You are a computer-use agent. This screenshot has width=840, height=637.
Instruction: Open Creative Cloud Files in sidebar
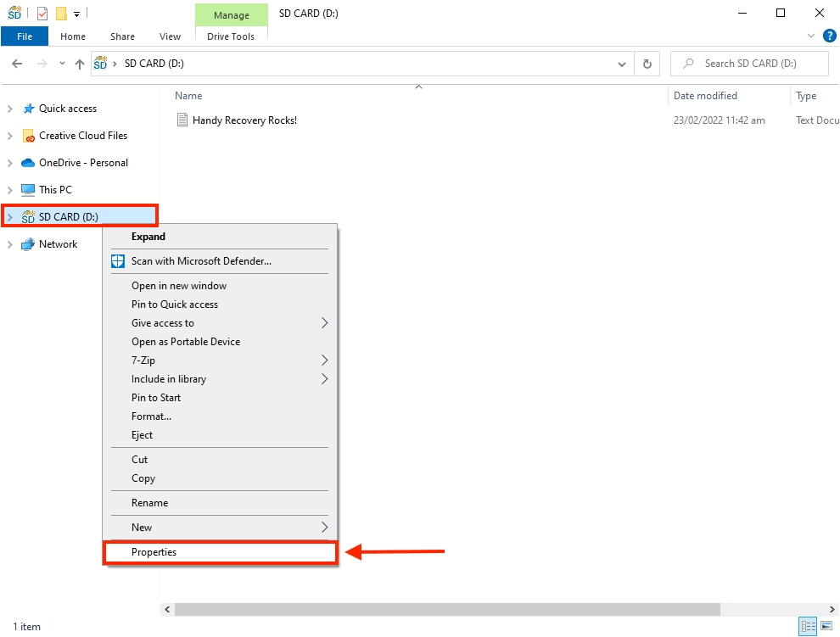83,136
